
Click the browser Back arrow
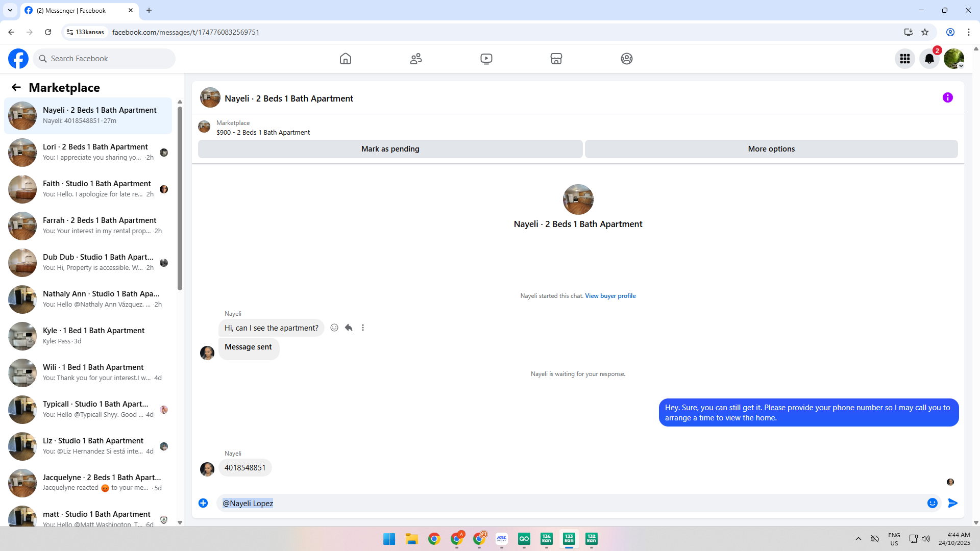click(x=11, y=32)
